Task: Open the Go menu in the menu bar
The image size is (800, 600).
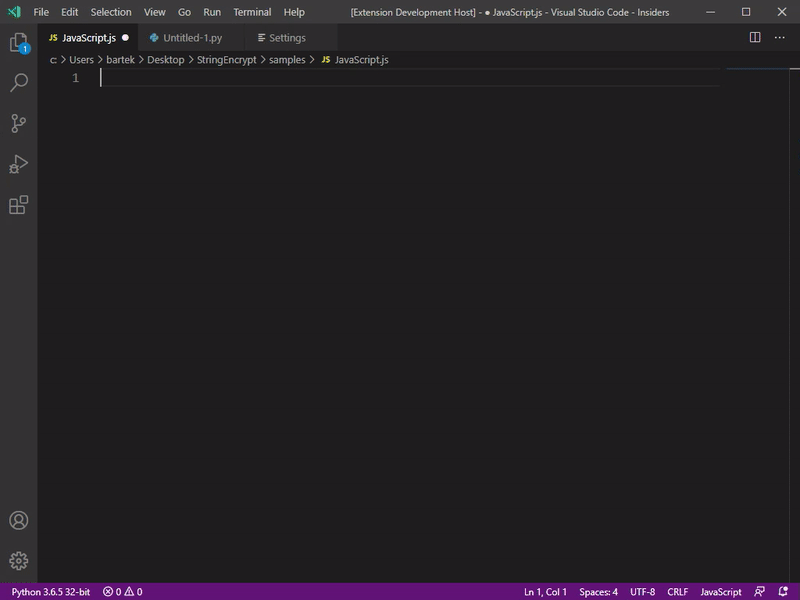Action: click(x=182, y=12)
